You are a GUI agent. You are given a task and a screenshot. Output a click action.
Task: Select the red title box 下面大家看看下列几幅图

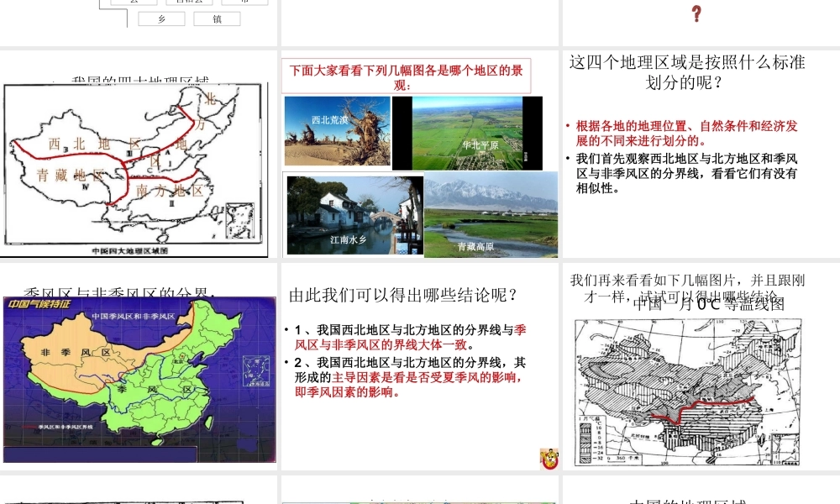406,76
